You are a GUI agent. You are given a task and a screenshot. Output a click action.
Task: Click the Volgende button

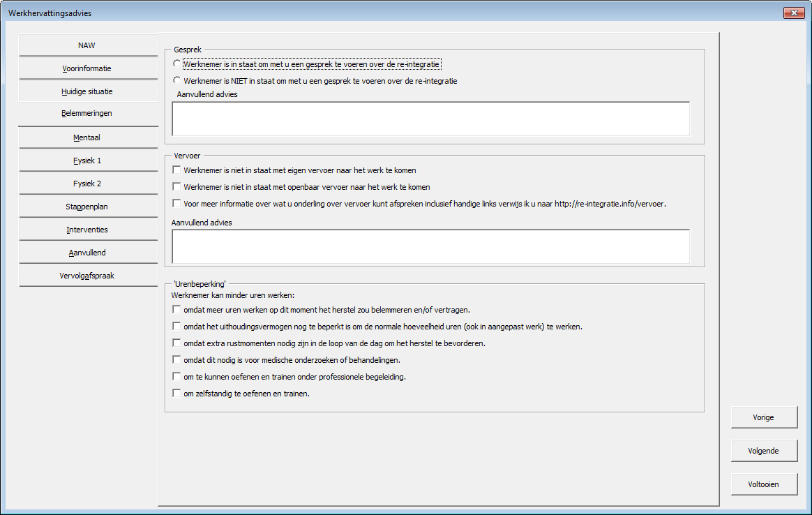764,451
